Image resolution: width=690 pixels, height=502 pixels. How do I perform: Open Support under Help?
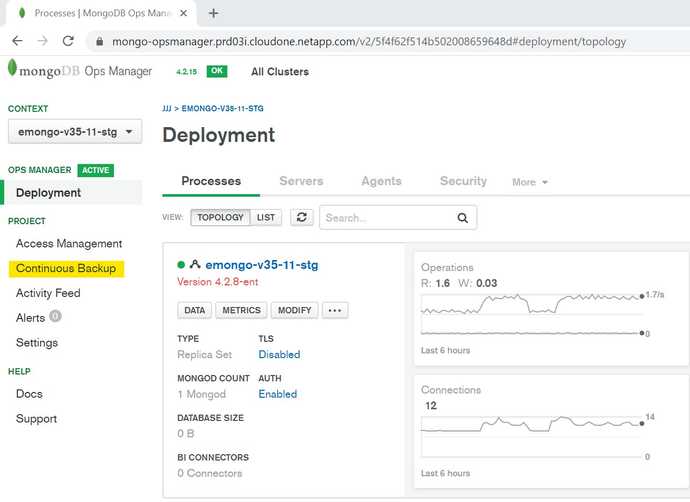[x=37, y=418]
